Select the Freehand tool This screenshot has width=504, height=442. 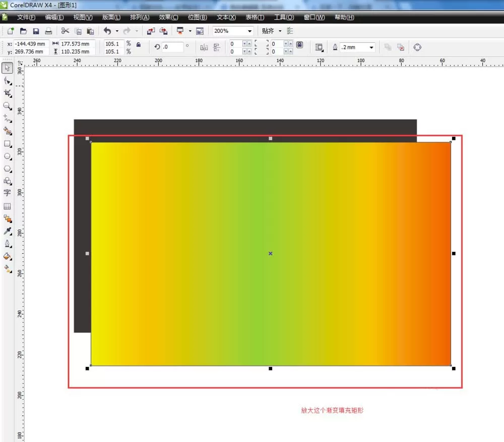pos(8,119)
